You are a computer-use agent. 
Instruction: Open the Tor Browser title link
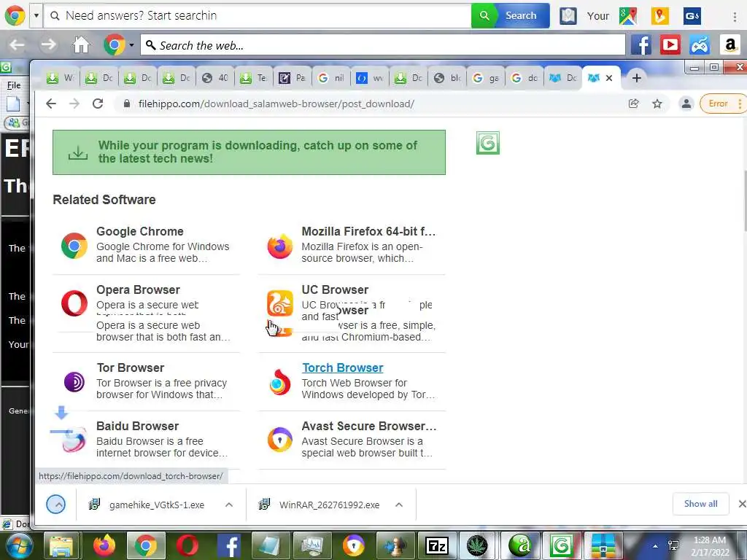click(x=131, y=367)
